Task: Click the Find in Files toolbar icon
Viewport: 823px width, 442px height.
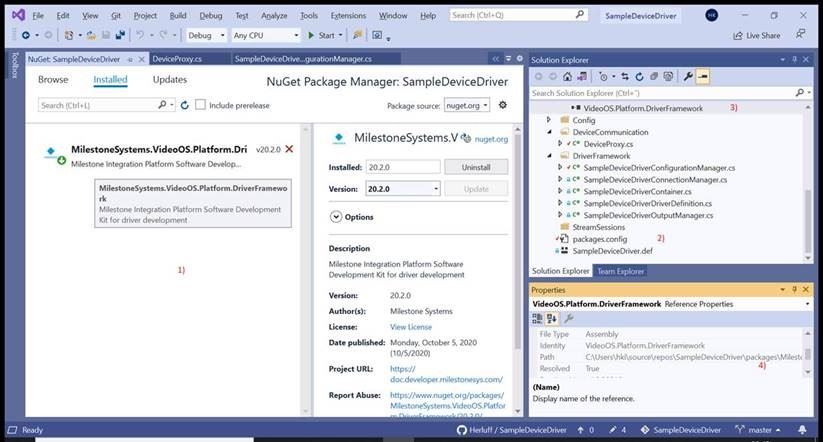Action: coord(357,35)
